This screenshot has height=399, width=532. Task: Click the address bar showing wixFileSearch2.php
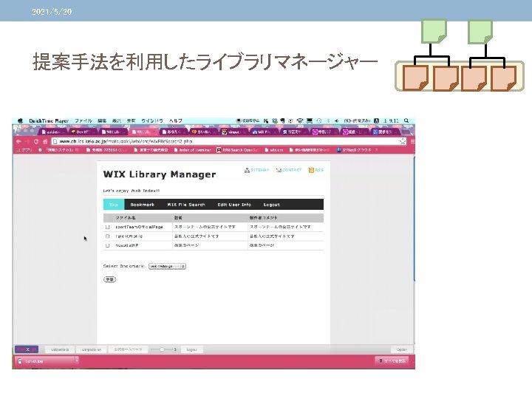pos(229,141)
